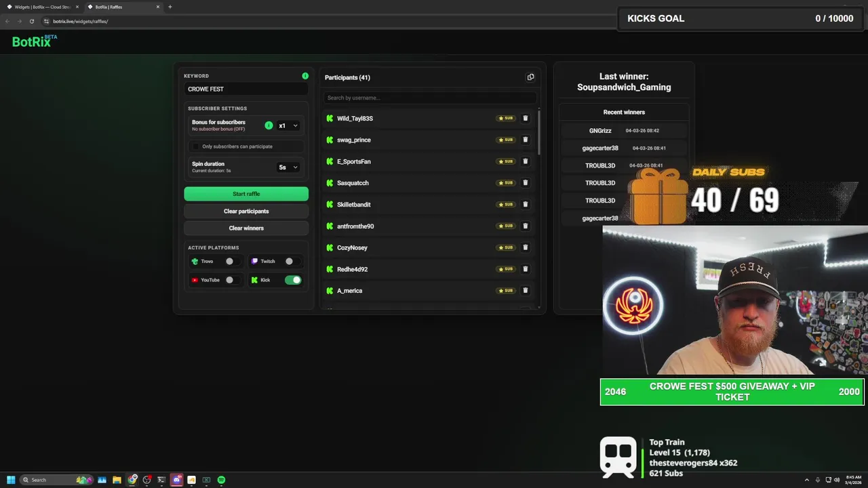Enable the YouTube platform switch
This screenshot has height=488, width=868.
[233, 280]
